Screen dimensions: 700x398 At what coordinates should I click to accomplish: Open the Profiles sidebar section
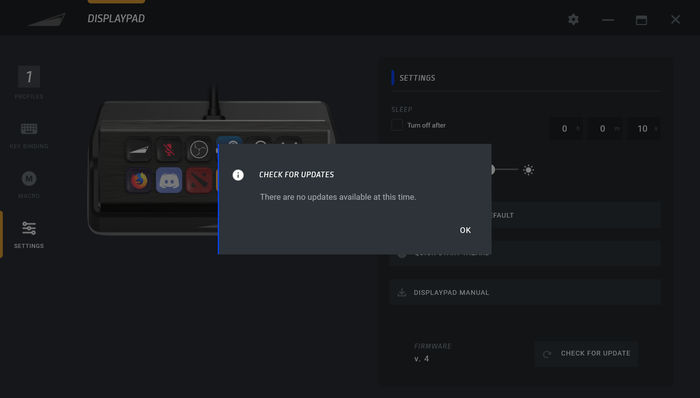pyautogui.click(x=29, y=83)
